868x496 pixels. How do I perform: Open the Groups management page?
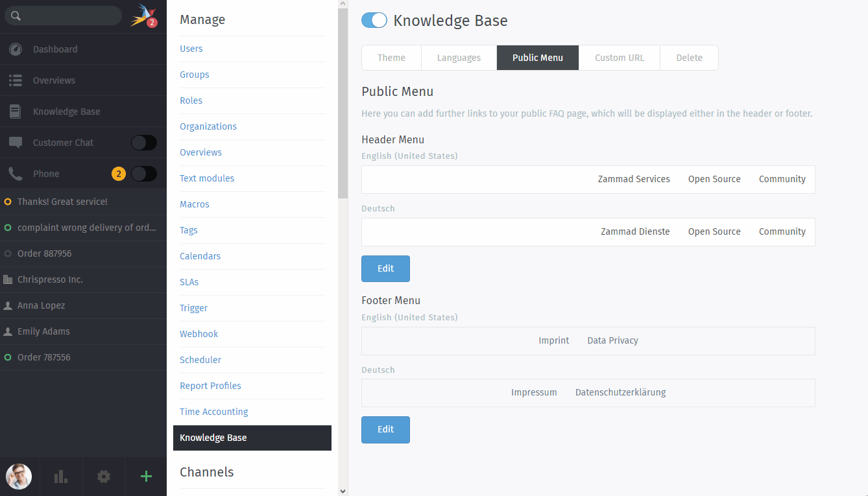pyautogui.click(x=195, y=75)
